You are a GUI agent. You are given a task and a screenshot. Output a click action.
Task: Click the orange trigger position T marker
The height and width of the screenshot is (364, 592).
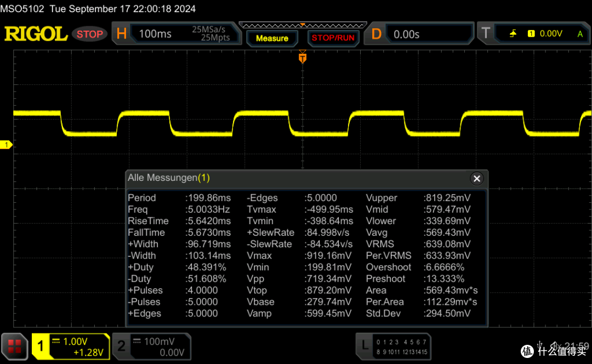pyautogui.click(x=303, y=58)
